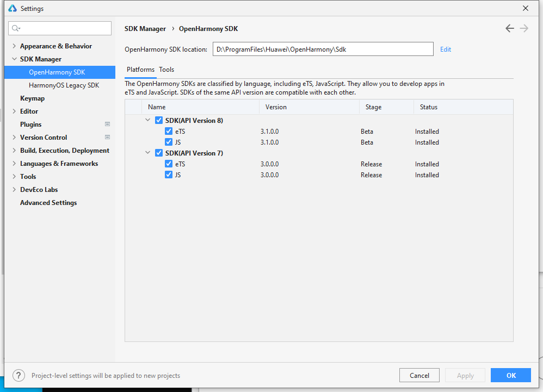Expand the Tools settings section
The image size is (543, 392).
click(x=14, y=177)
